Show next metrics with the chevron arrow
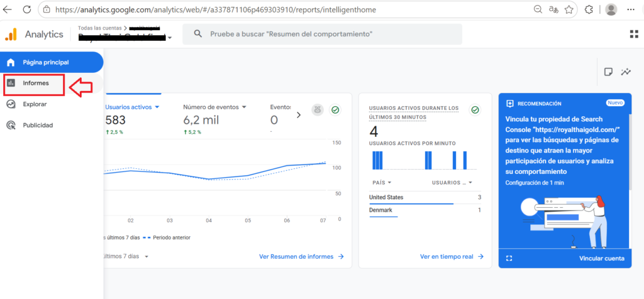 (299, 115)
